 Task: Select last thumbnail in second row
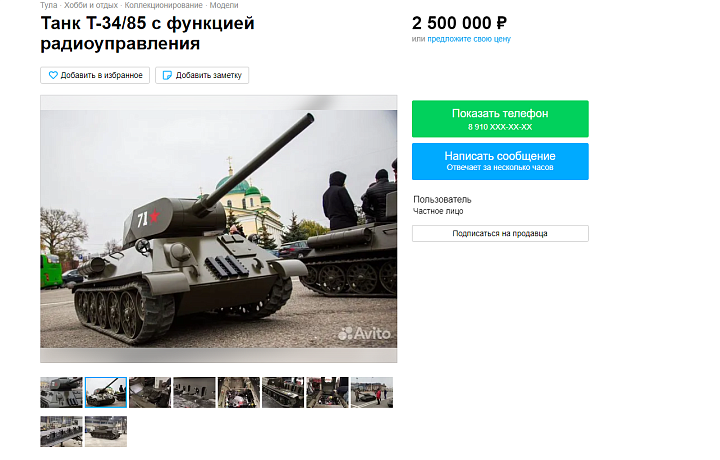click(106, 432)
